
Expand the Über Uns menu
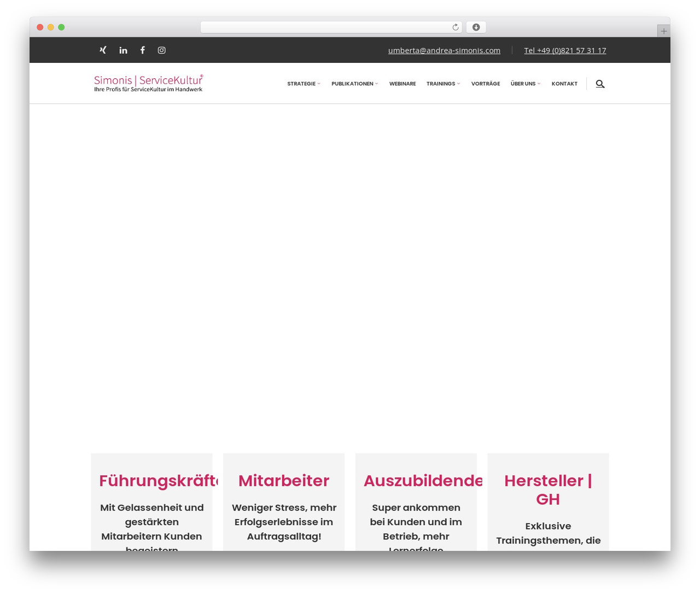[525, 84]
